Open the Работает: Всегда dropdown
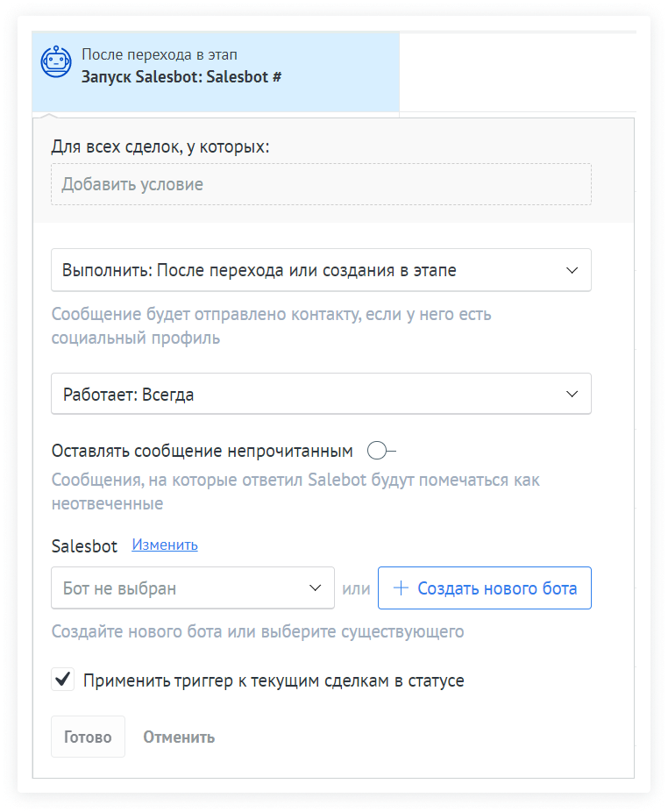 321,395
